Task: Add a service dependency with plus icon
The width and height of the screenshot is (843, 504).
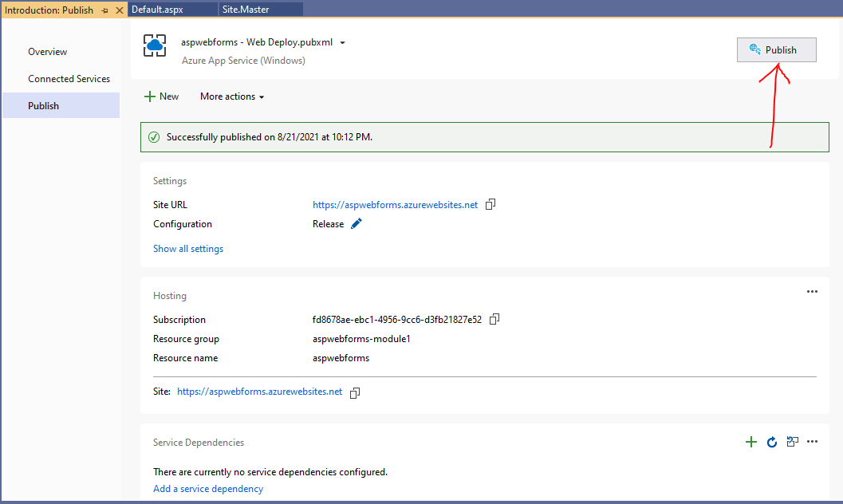Action: 751,442
